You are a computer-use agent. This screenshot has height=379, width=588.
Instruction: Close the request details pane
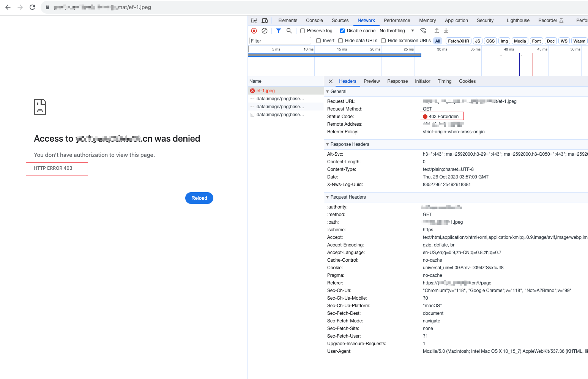[x=331, y=81]
